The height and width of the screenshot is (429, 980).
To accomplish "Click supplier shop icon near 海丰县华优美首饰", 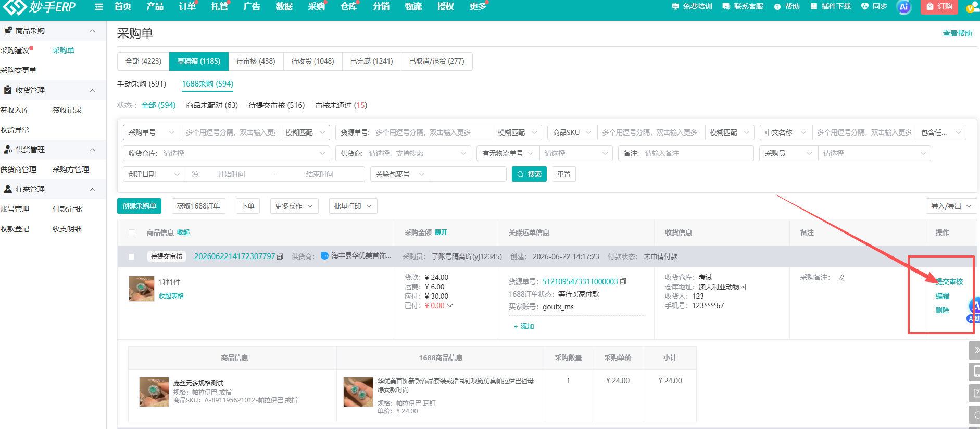I will [324, 255].
